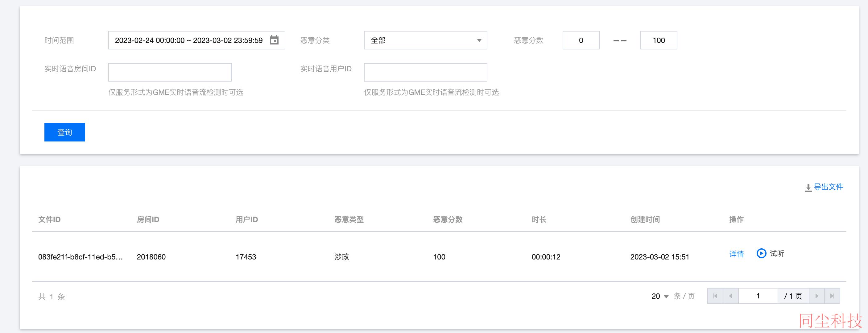Go to previous page arrow
Screen dimensions: 868x333
730,296
